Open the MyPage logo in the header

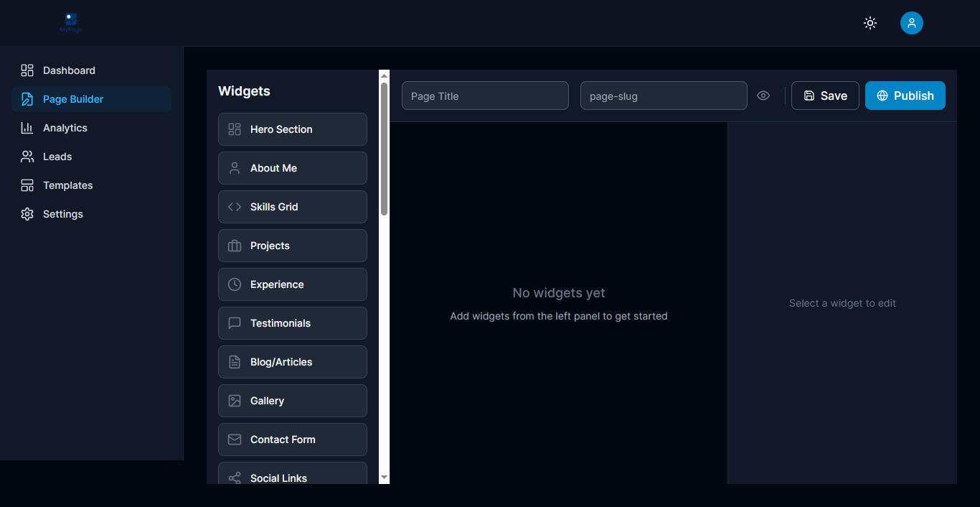pyautogui.click(x=70, y=22)
